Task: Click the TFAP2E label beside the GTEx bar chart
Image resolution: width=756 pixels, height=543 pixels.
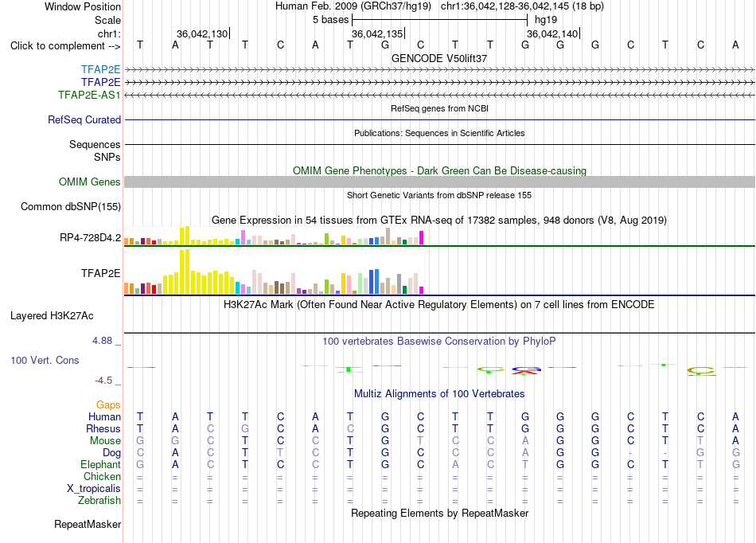Action: pyautogui.click(x=101, y=273)
